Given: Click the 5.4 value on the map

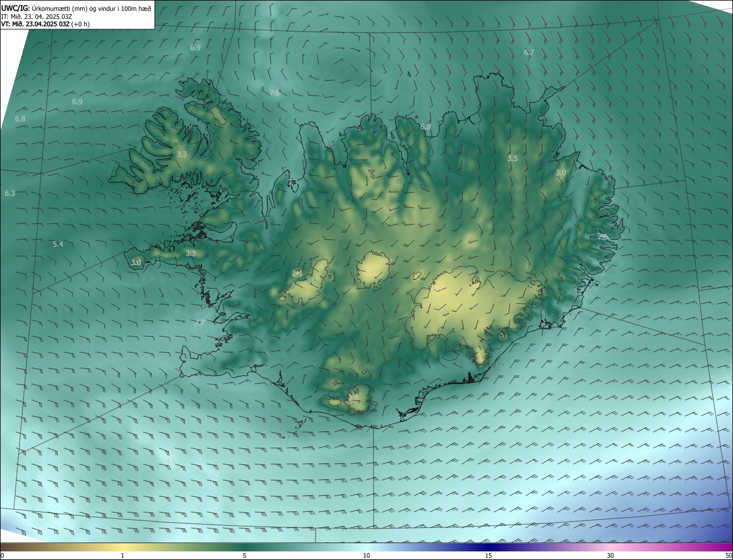Looking at the screenshot, I should point(58,244).
